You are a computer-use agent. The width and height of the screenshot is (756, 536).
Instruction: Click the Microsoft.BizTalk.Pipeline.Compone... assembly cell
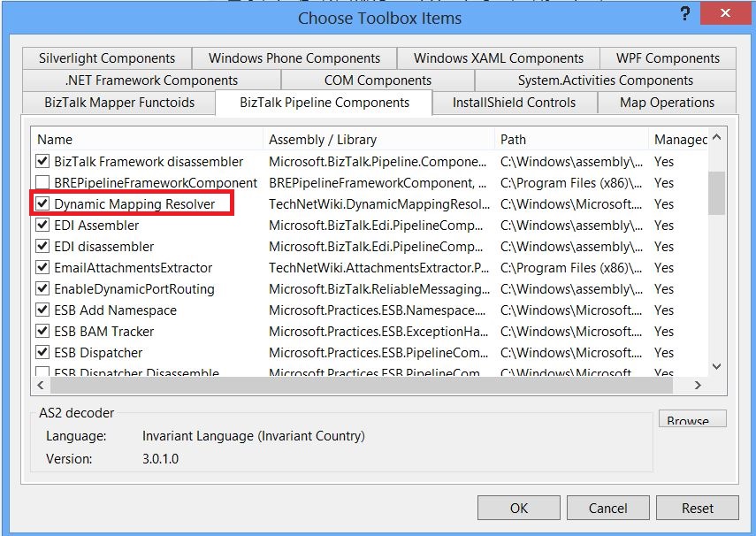coord(378,162)
